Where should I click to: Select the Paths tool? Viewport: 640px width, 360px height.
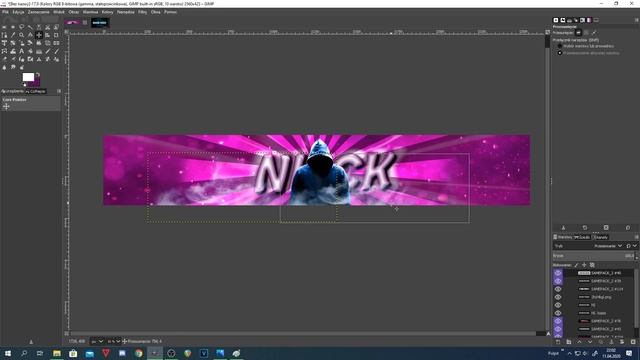(x=4, y=35)
